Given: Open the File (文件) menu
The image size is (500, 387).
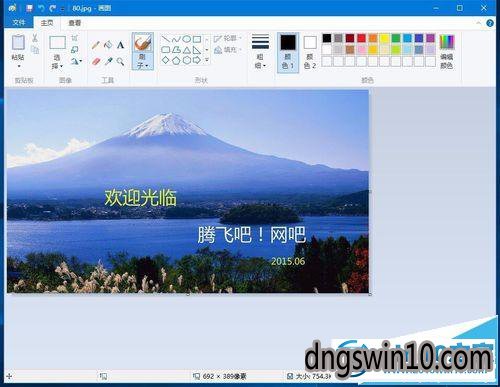Looking at the screenshot, I should 19,22.
